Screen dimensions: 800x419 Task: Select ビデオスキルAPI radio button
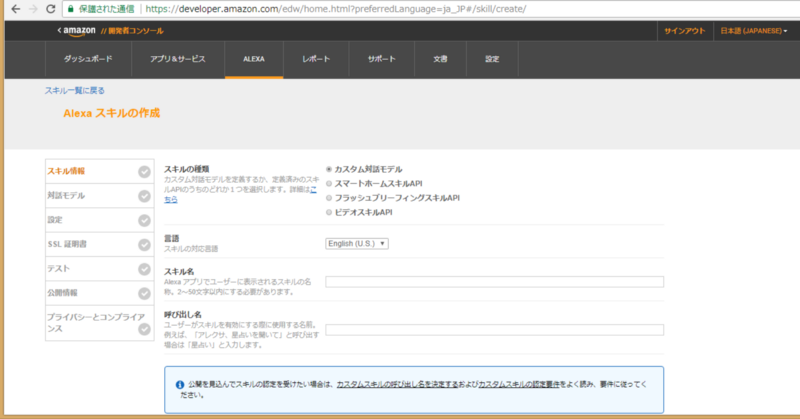(329, 212)
